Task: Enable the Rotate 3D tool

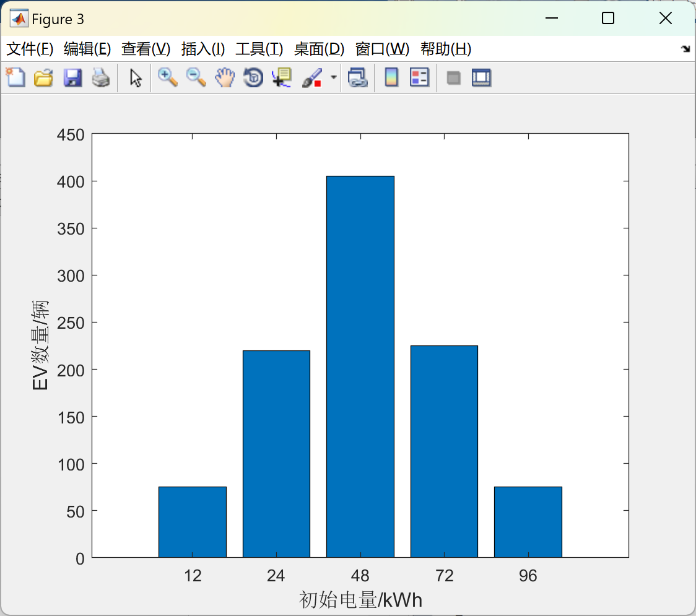Action: tap(253, 77)
